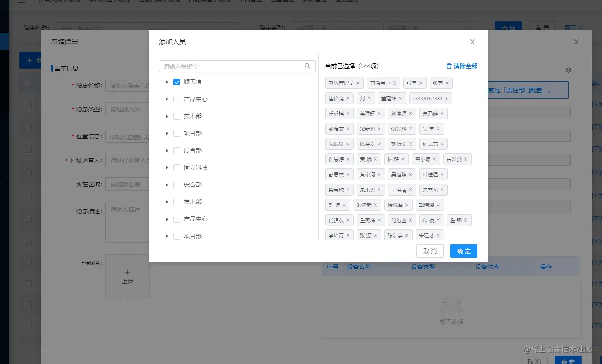Remove 梁新科 using its × icon
This screenshot has width=602, height=364.
(379, 129)
